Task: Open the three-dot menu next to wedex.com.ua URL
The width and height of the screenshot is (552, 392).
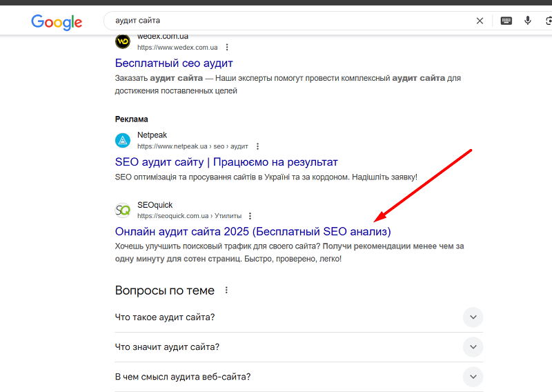Action: coord(227,47)
